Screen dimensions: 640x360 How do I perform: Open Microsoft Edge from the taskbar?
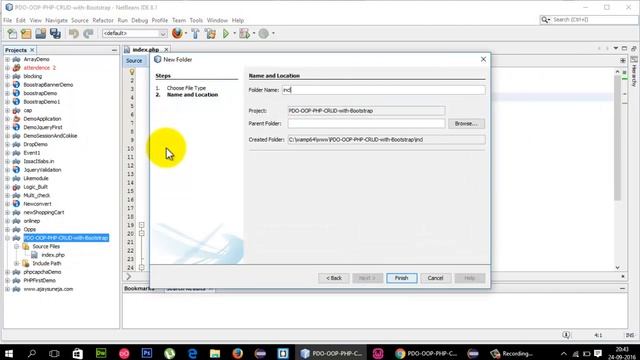point(193,353)
